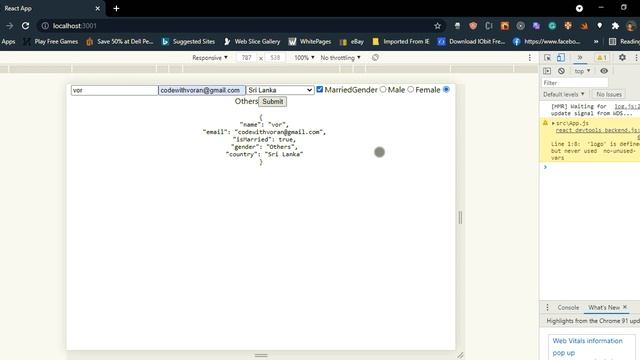The image size is (640, 360).
Task: Open the react_devtools_backend.js link
Action: (598, 130)
